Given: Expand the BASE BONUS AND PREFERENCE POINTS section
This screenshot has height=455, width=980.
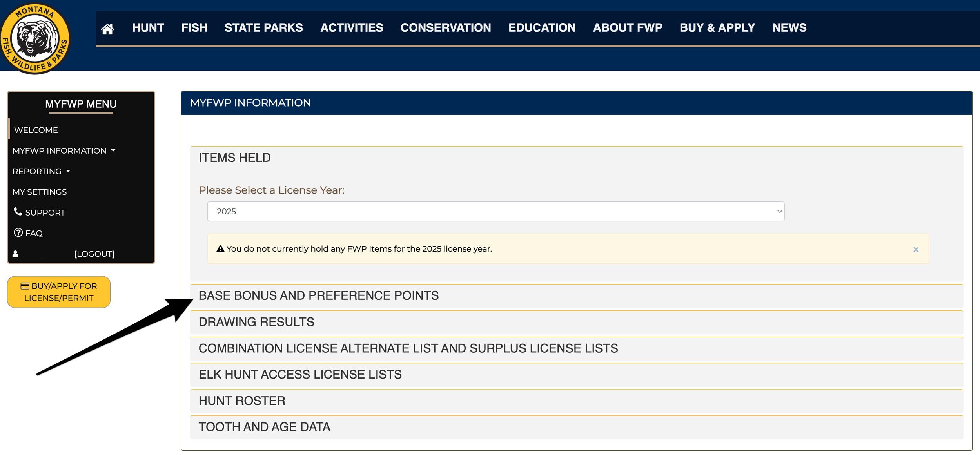Looking at the screenshot, I should pos(318,295).
